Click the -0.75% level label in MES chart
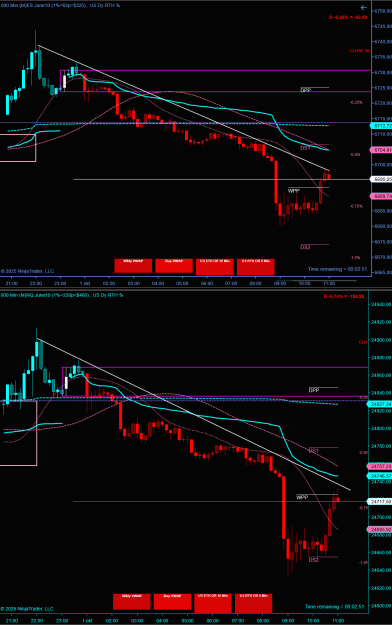 (356, 206)
